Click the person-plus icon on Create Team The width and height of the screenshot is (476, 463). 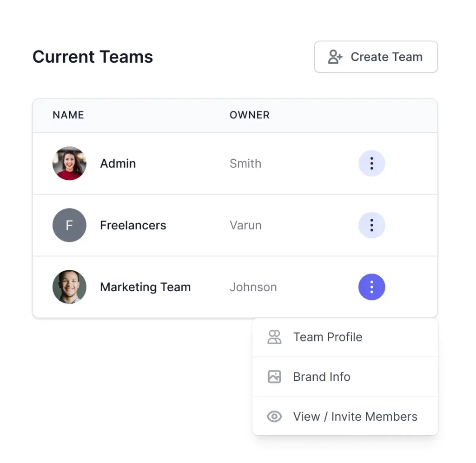[x=334, y=57]
